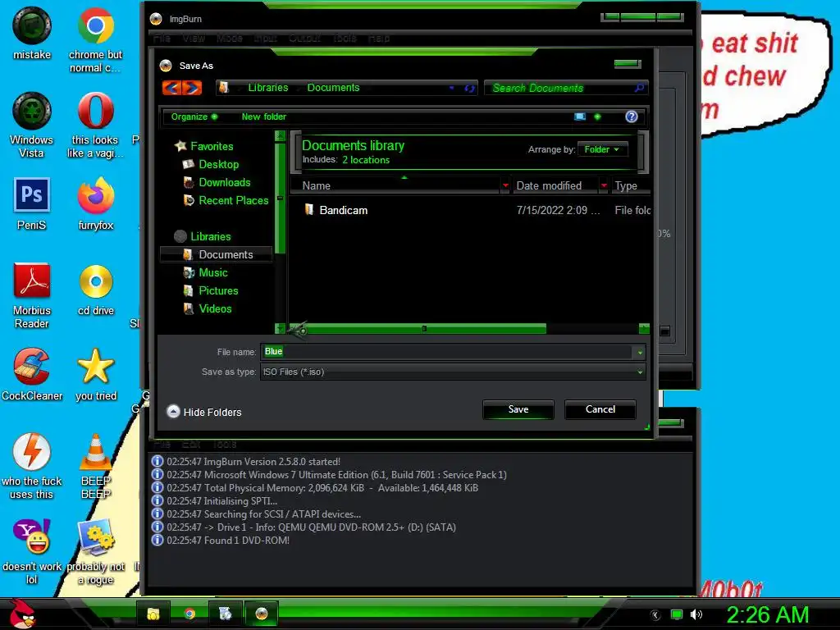This screenshot has height=630, width=840.
Task: Click the File name input field
Action: tap(447, 352)
